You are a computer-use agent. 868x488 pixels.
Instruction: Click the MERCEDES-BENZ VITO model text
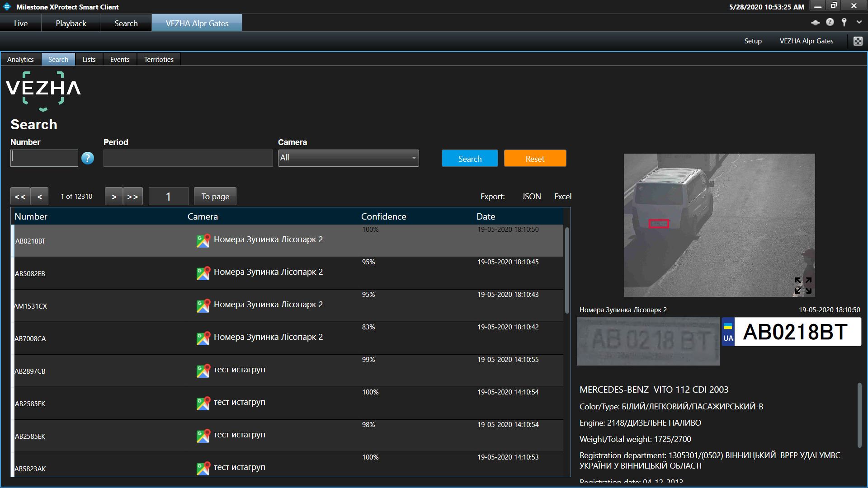pyautogui.click(x=654, y=389)
